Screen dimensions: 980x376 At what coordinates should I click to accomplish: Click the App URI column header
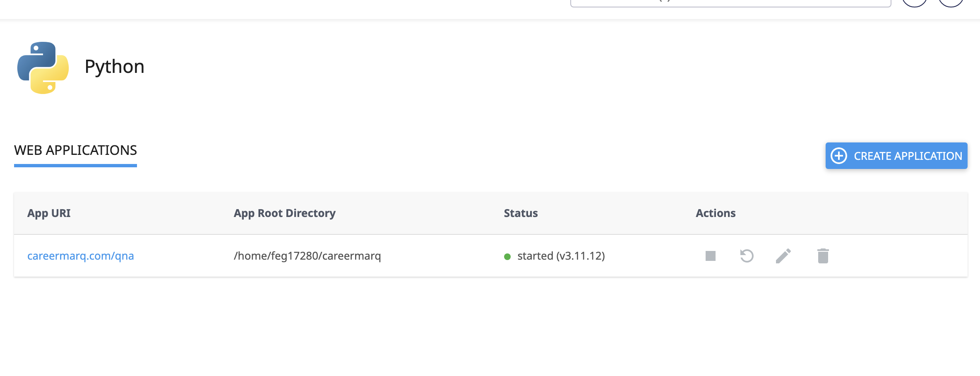[49, 213]
